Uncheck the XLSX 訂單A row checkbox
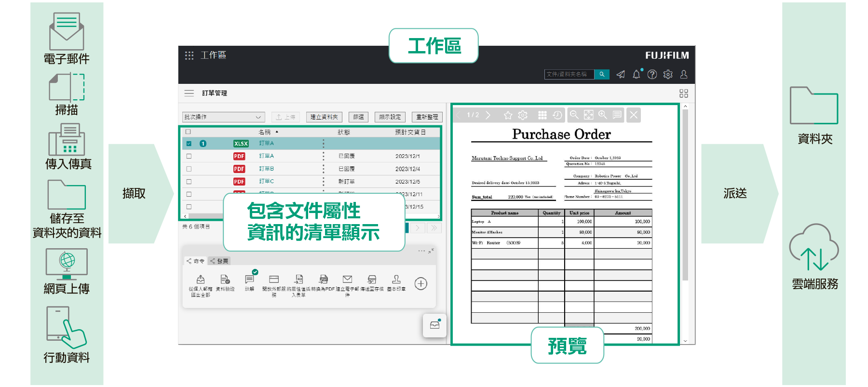The image size is (868, 387). tap(189, 144)
